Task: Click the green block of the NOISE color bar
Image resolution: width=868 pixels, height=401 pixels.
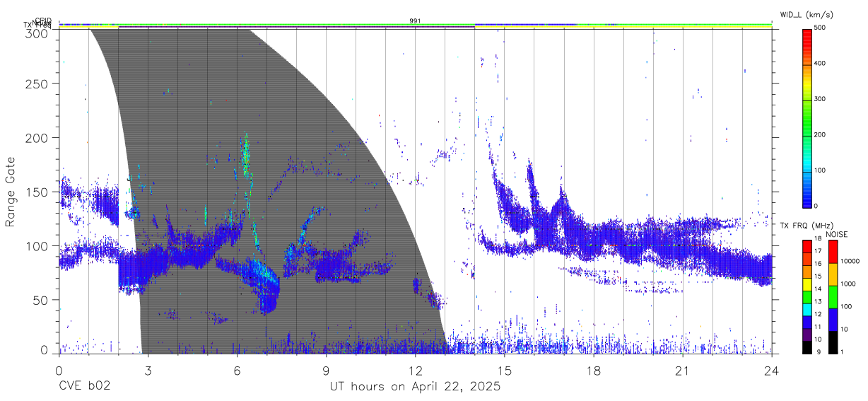Action: (x=833, y=297)
